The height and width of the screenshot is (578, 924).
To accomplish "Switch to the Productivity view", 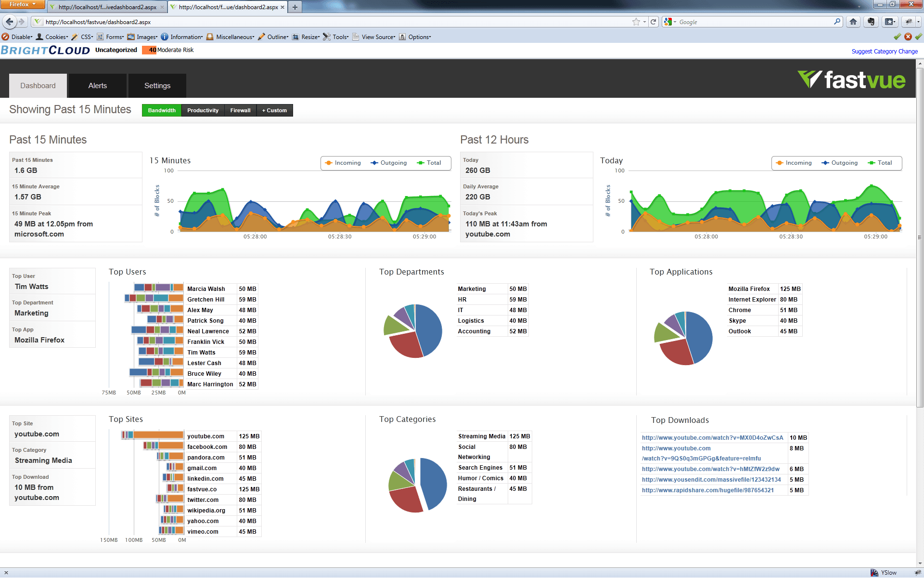I will coord(203,110).
